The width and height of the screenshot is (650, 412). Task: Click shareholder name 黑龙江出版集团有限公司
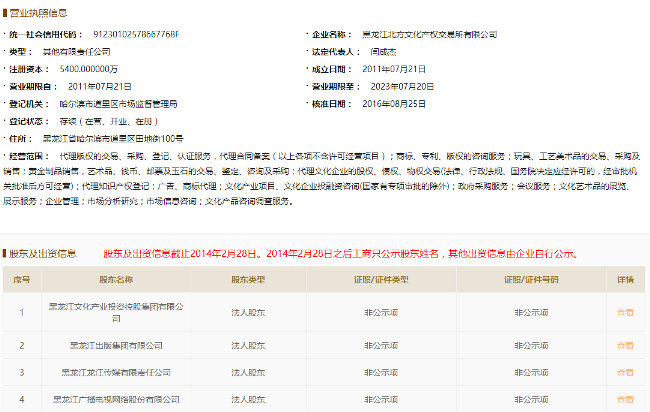point(116,345)
